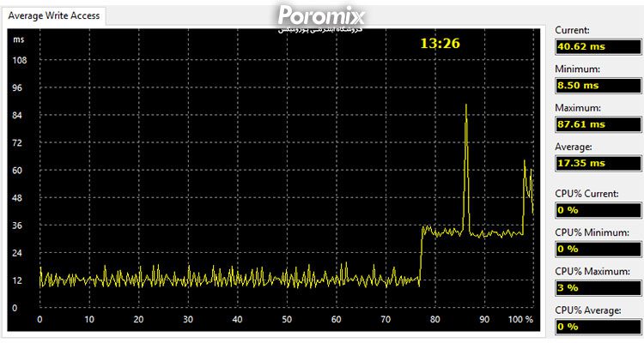Click the 'CPU% Current:' label
Viewport: 644px width, 343px height.
(x=586, y=194)
